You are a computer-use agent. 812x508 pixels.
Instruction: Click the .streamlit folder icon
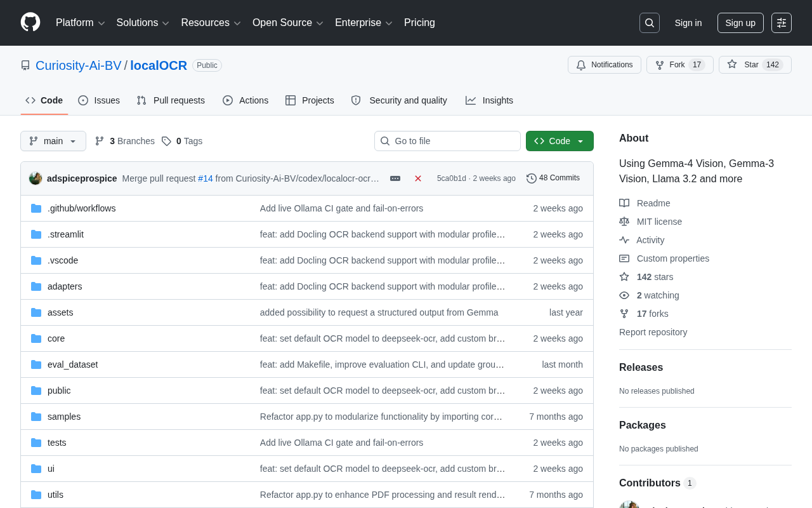point(36,234)
